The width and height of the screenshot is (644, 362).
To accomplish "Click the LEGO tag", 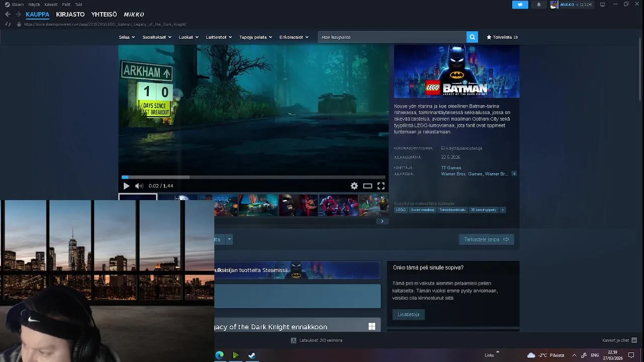I will (x=401, y=210).
